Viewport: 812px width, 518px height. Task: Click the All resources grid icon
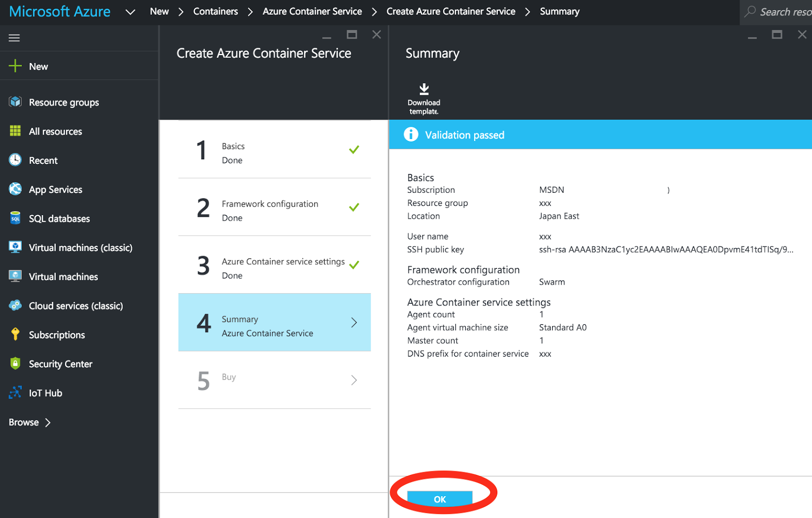tap(15, 131)
